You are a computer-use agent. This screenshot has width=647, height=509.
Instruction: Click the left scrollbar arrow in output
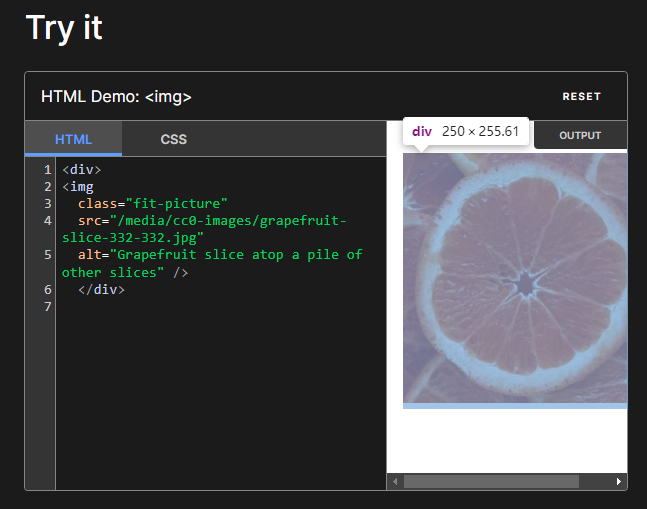(395, 482)
